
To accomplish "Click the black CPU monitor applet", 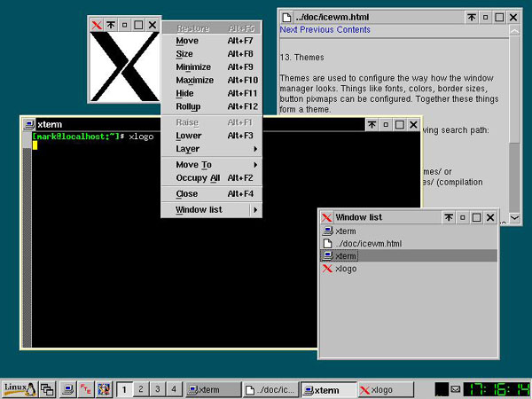I will click(442, 389).
